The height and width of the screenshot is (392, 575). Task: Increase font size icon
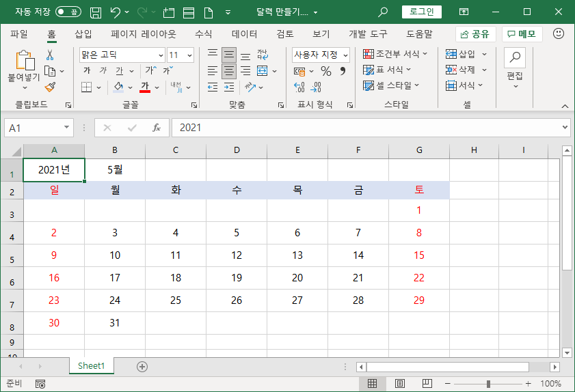coord(150,70)
